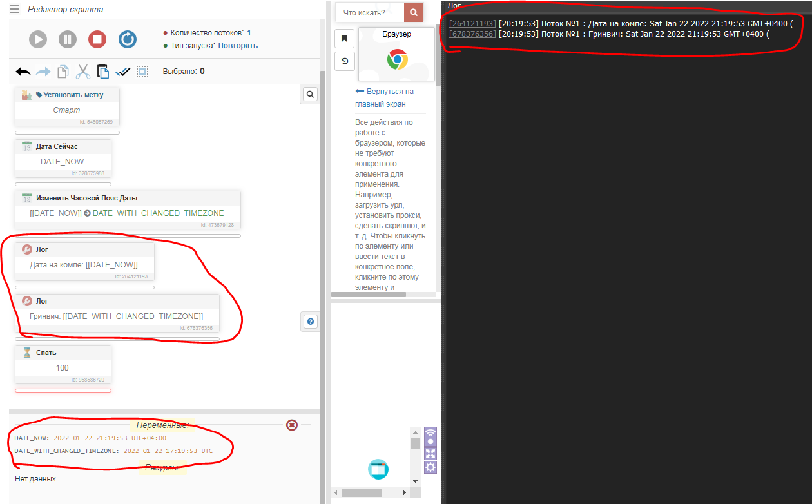The height and width of the screenshot is (504, 812).
Task: Click the purple fullscreen expand icon
Action: (x=430, y=453)
